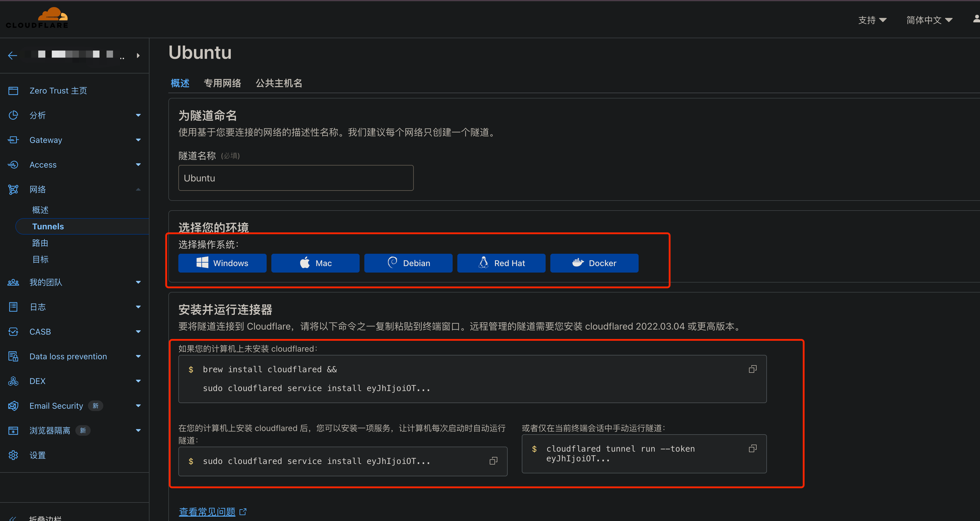Image resolution: width=980 pixels, height=521 pixels.
Task: Open Zero Trust 主页 in sidebar
Action: tap(58, 91)
